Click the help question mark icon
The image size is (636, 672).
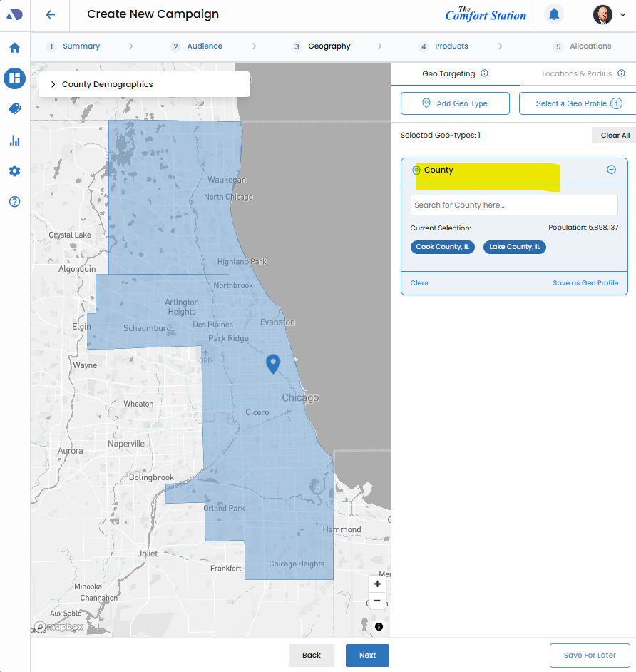(x=14, y=202)
